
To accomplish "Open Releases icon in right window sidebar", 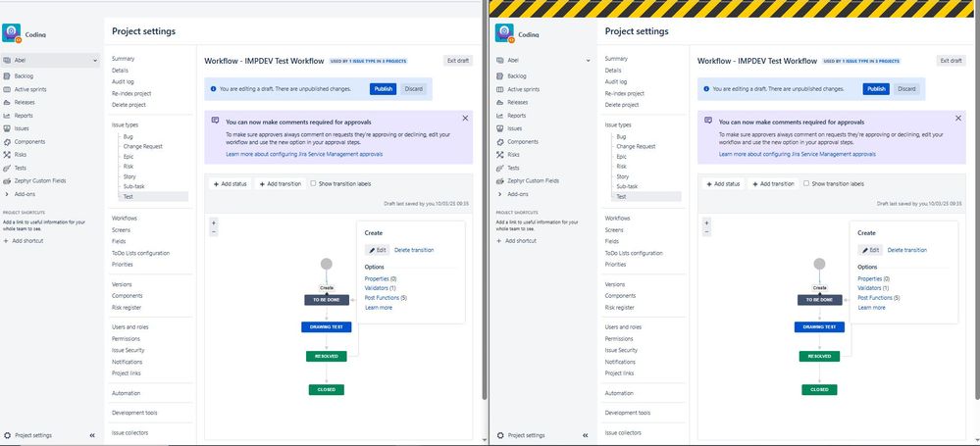I will tap(500, 103).
